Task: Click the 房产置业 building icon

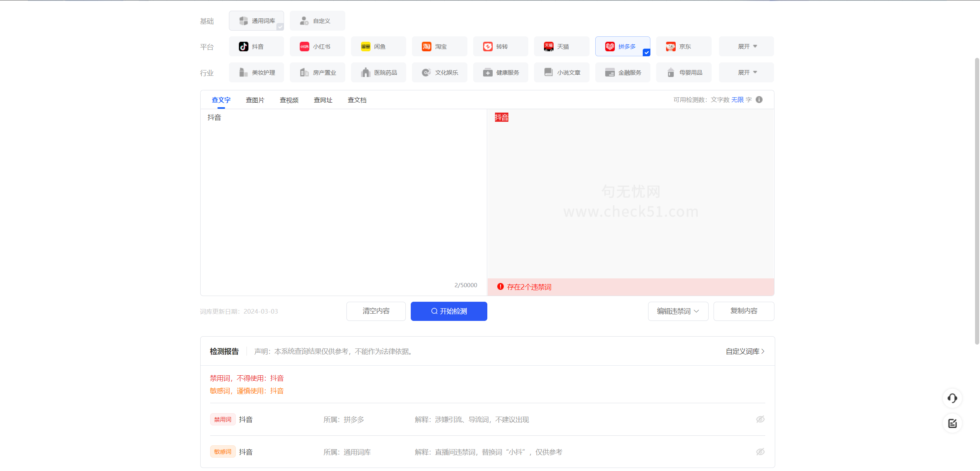Action: tap(304, 72)
